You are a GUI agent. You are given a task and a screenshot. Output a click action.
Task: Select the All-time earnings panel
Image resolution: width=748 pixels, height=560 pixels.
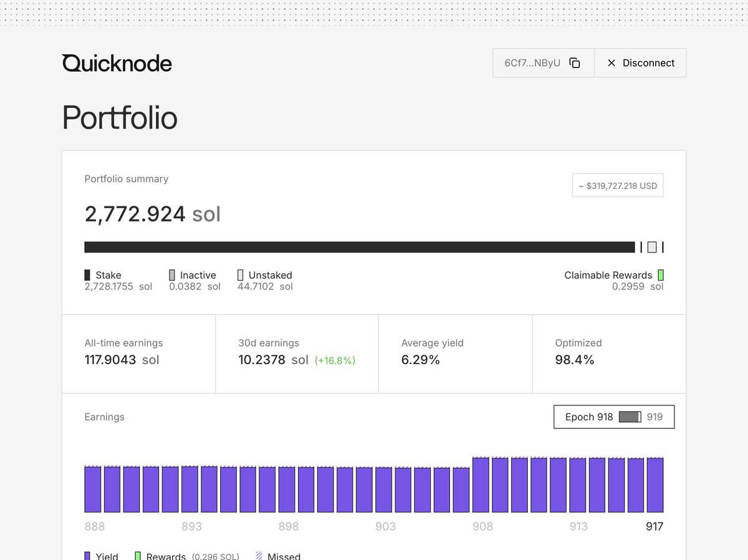pyautogui.click(x=138, y=354)
